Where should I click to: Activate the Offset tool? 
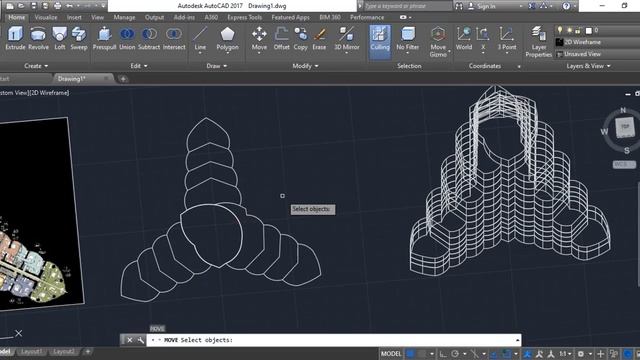[282, 38]
